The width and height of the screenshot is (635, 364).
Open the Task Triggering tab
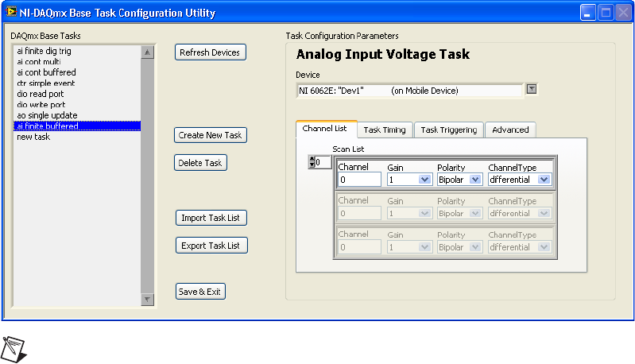tap(448, 130)
